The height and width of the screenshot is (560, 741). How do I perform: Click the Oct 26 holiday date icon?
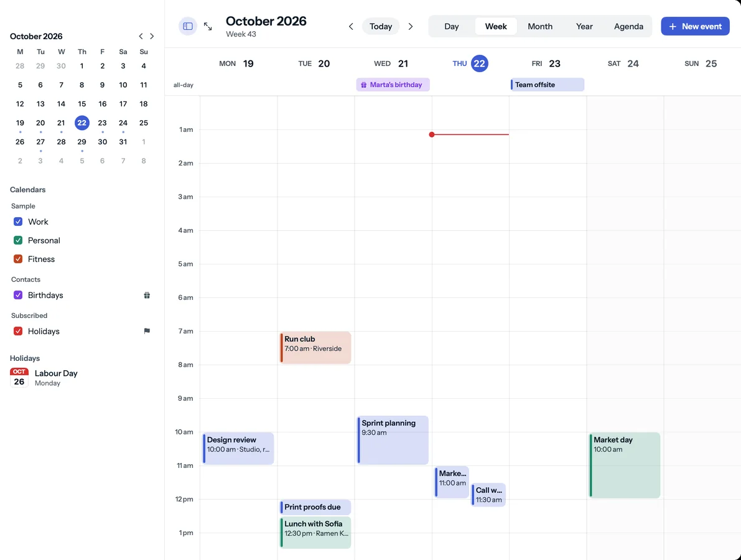(19, 378)
